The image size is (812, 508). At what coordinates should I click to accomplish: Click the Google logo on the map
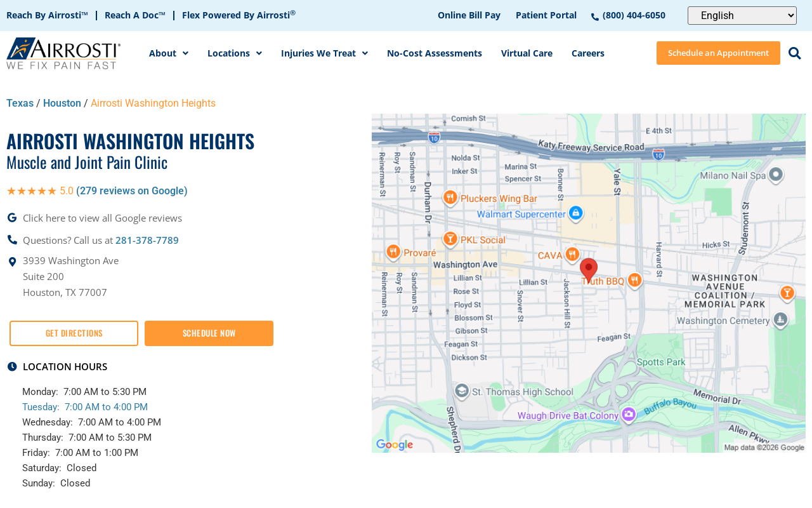click(x=395, y=444)
